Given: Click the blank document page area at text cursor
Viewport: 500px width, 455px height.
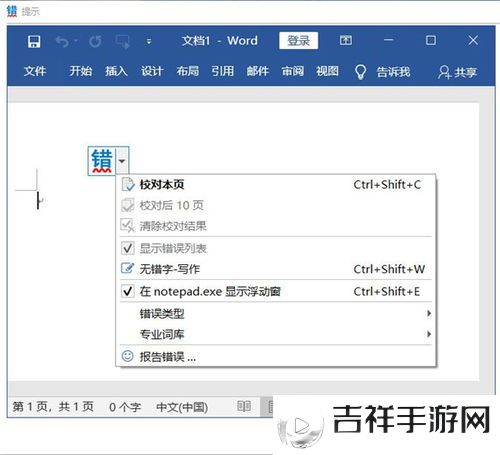Looking at the screenshot, I should tap(38, 201).
